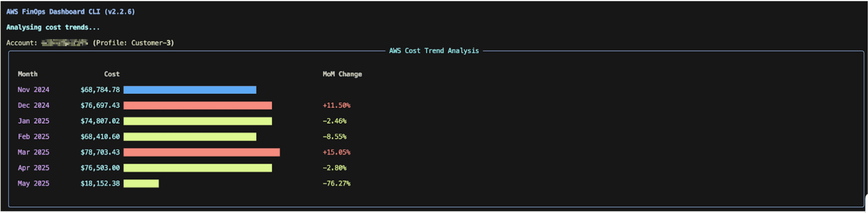Viewport: 868px width, 213px height.
Task: Click the $18,152.38 cost value
Action: point(100,184)
